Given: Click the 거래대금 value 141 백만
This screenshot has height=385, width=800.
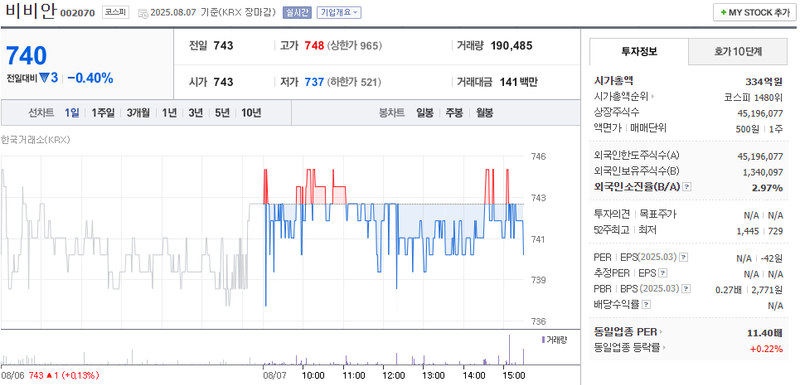Looking at the screenshot, I should coord(518,82).
